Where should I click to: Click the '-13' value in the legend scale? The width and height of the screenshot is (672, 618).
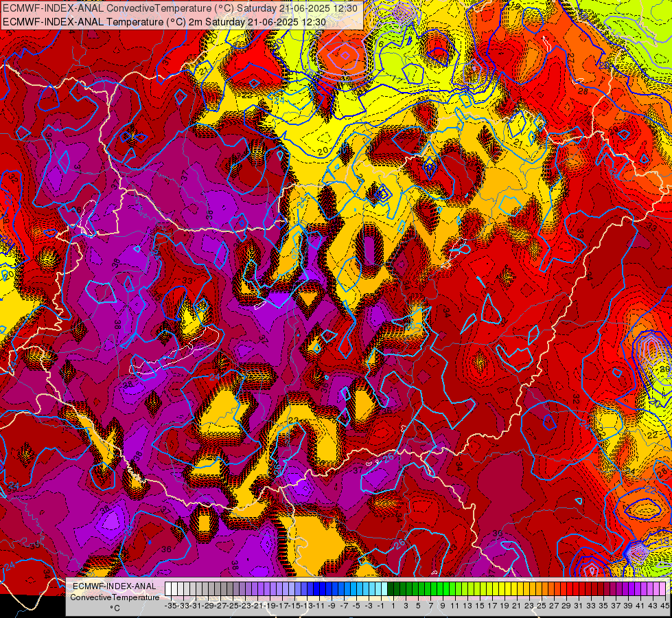306,606
